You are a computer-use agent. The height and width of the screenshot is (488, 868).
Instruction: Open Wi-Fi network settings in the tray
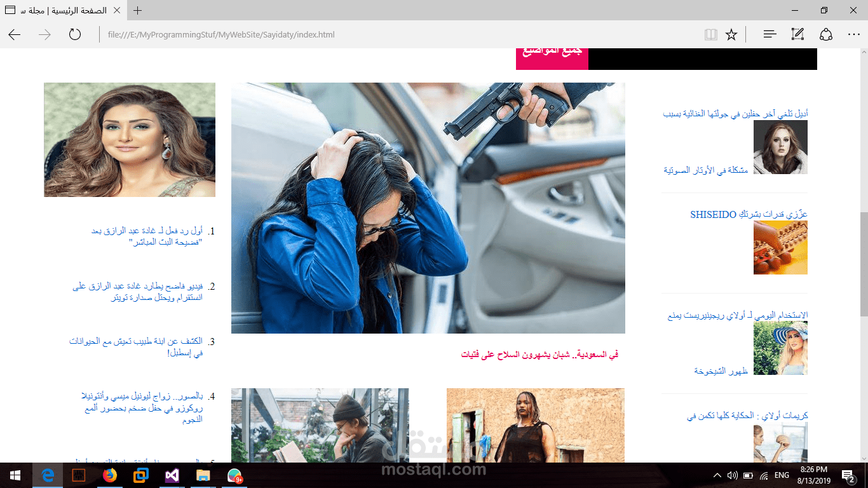764,475
